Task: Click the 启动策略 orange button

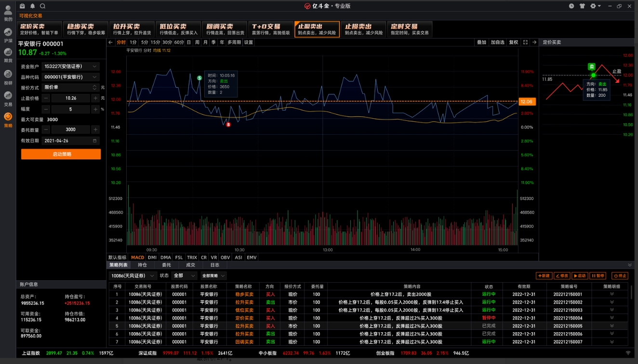Action: [x=61, y=154]
